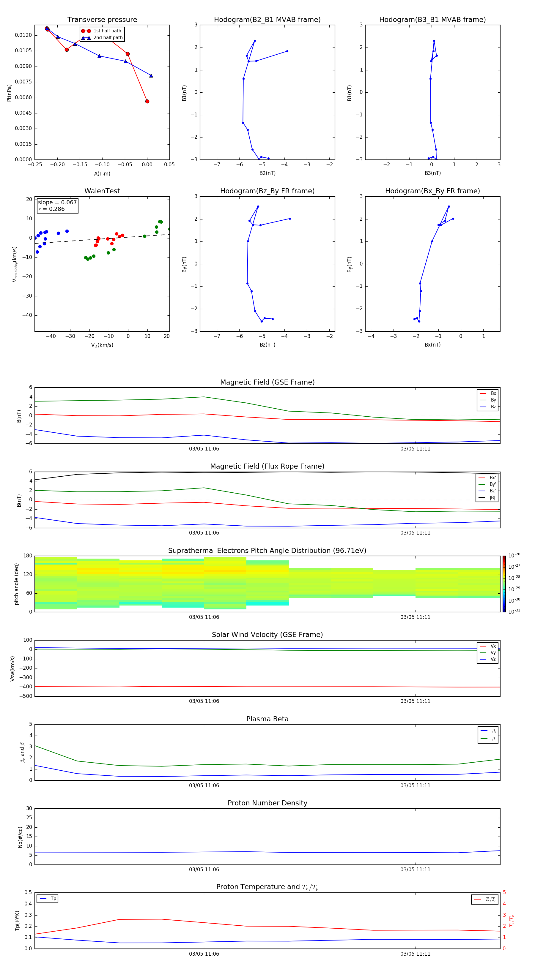535x980 pixels.
Task: Click the 'Solar Wind Velocity (GSE Frame)' title
Action: tap(267, 635)
